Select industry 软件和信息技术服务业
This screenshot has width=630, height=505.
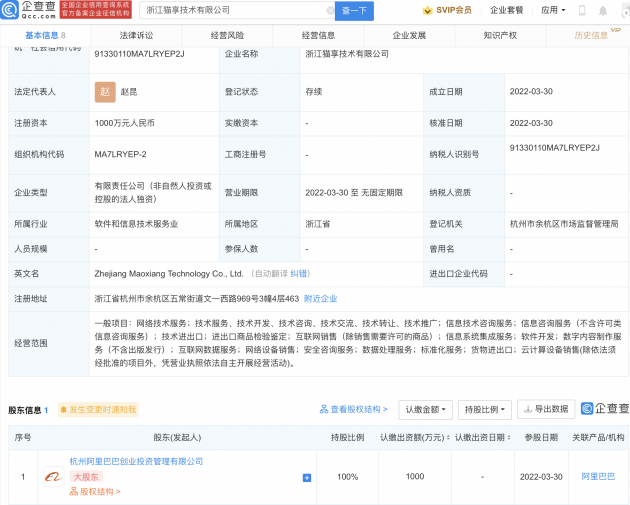[x=136, y=224]
